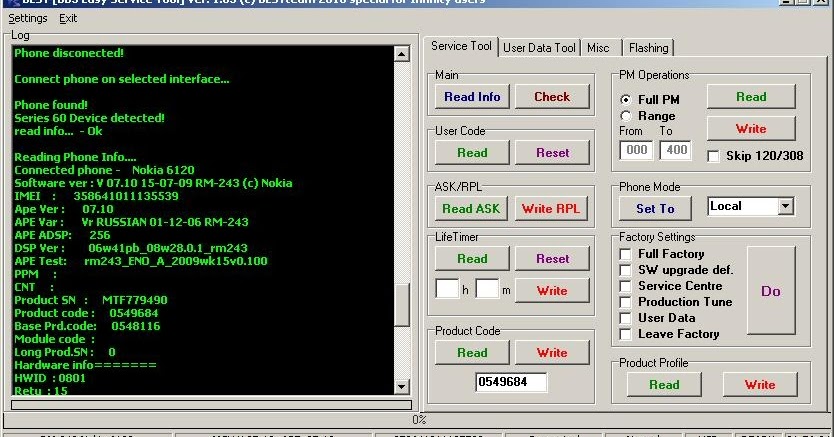834x437 pixels.
Task: Write the Product Profile
Action: click(x=760, y=384)
